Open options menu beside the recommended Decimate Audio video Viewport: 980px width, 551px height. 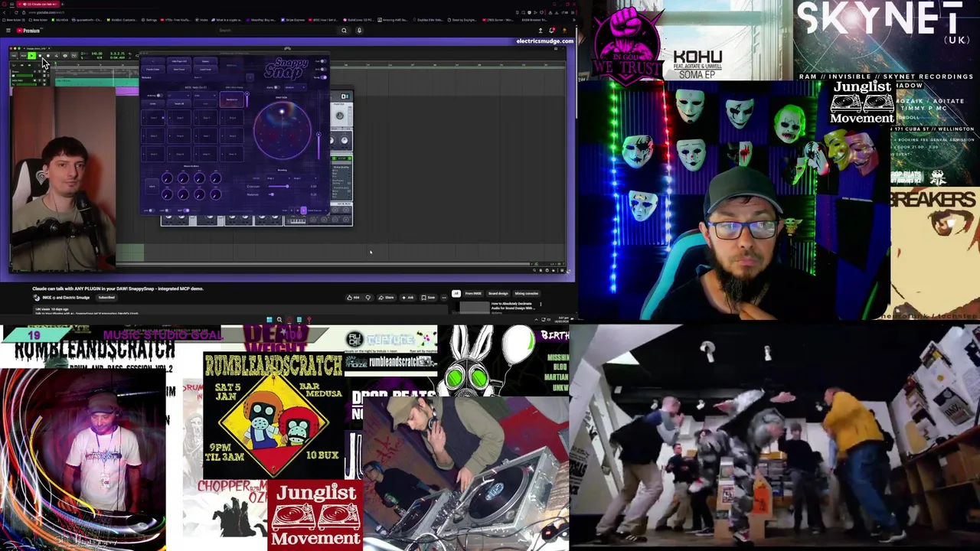(541, 304)
